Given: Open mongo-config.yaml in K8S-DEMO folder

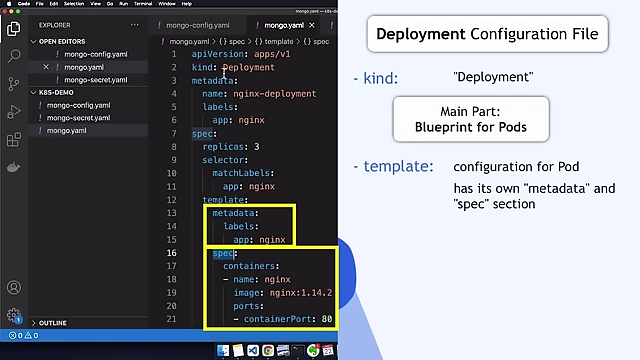Looking at the screenshot, I should (88, 105).
